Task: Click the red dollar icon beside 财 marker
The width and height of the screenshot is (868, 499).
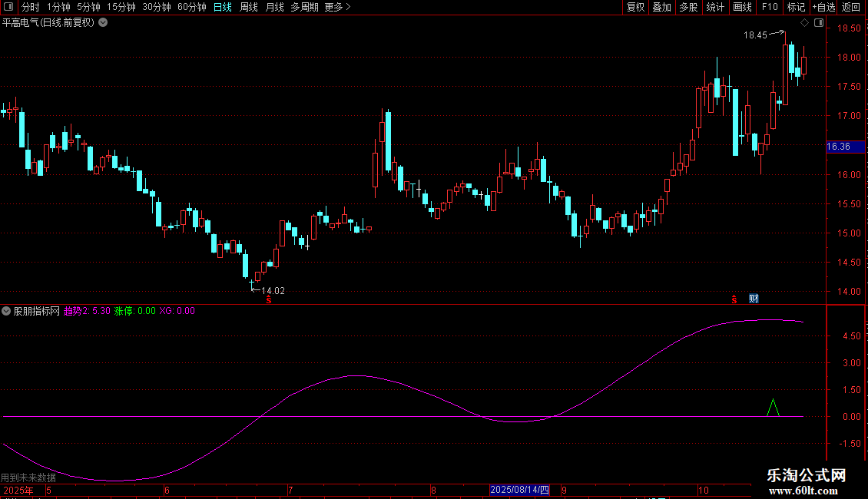Action: (734, 299)
